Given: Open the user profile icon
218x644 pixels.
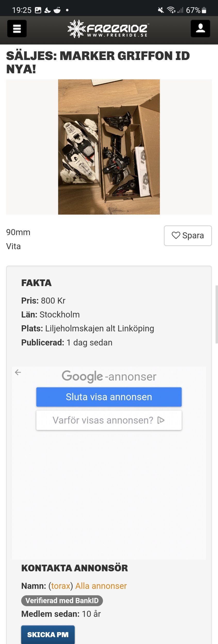Looking at the screenshot, I should click(200, 29).
